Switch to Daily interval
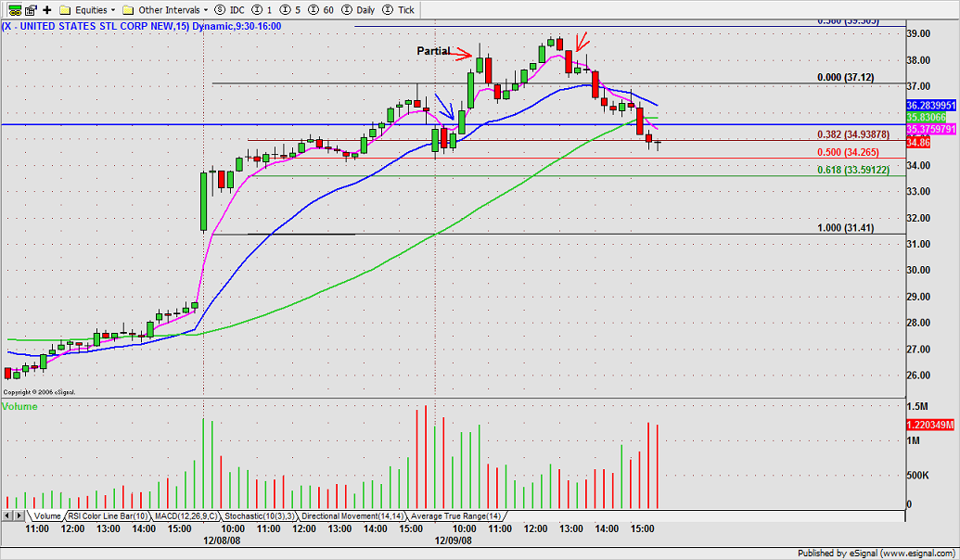The height and width of the screenshot is (560, 960). 357,10
